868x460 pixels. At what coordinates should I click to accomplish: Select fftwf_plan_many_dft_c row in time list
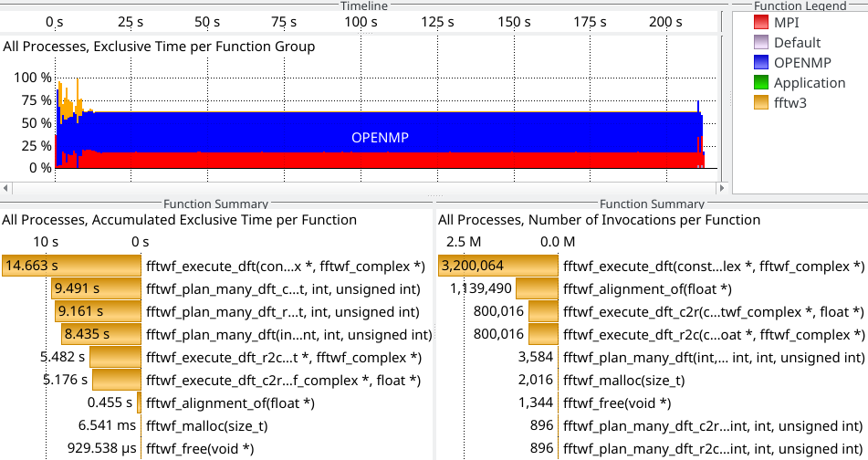point(283,289)
